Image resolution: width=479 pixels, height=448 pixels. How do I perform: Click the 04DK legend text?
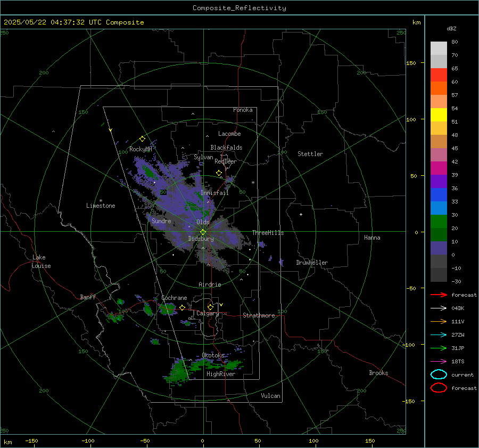coord(458,308)
